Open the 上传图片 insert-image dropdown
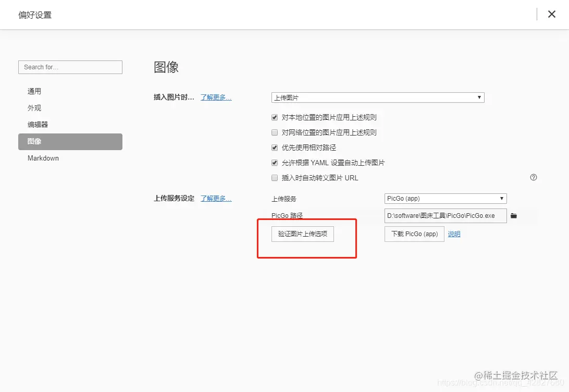 point(378,97)
